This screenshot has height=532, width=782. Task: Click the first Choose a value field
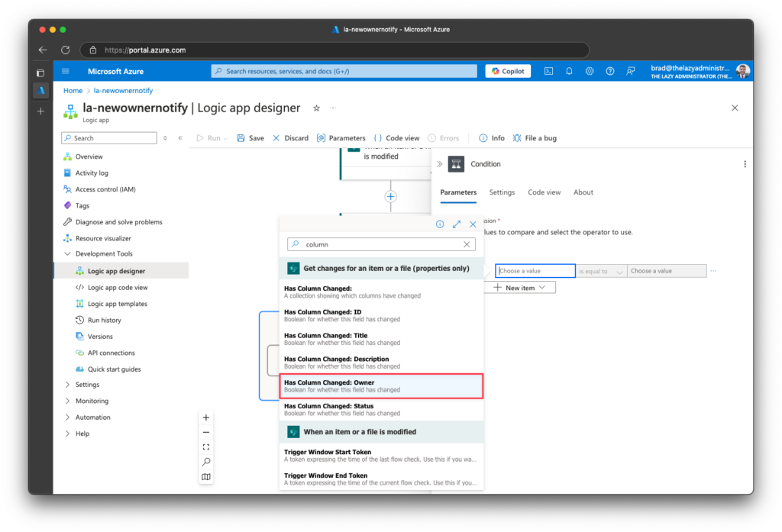(535, 271)
